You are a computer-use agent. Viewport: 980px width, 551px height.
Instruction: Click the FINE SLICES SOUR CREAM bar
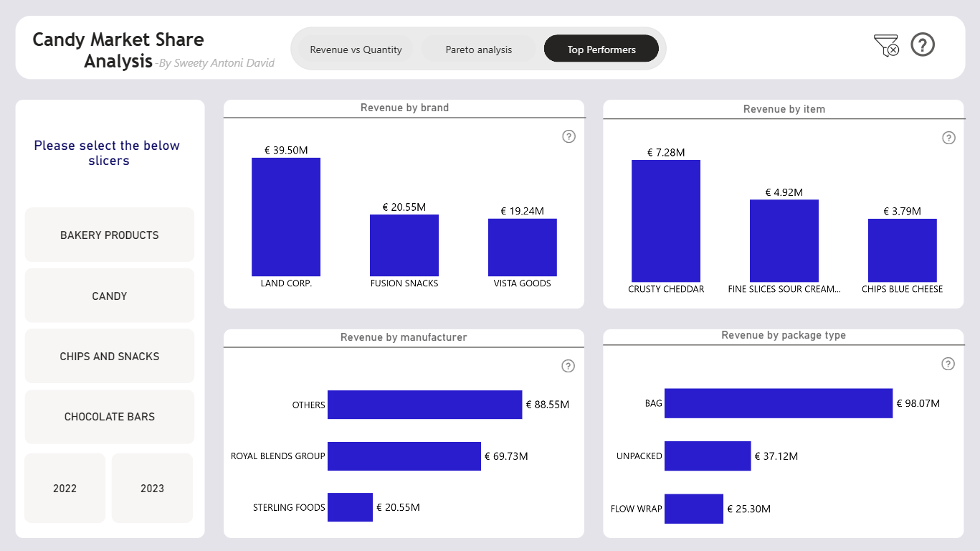[x=784, y=241]
